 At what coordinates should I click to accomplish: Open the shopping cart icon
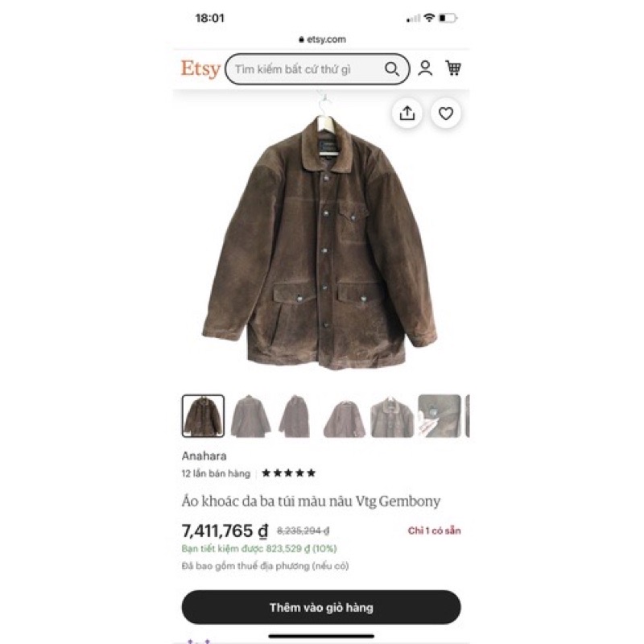(x=453, y=68)
